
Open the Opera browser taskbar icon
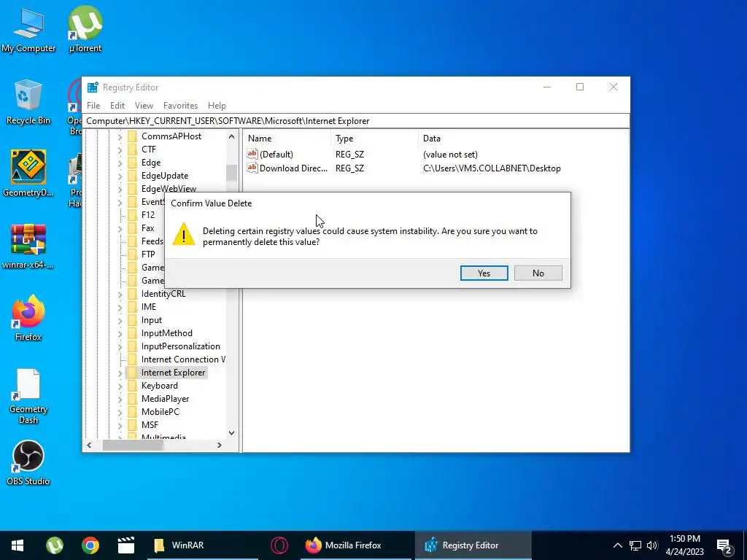279,545
